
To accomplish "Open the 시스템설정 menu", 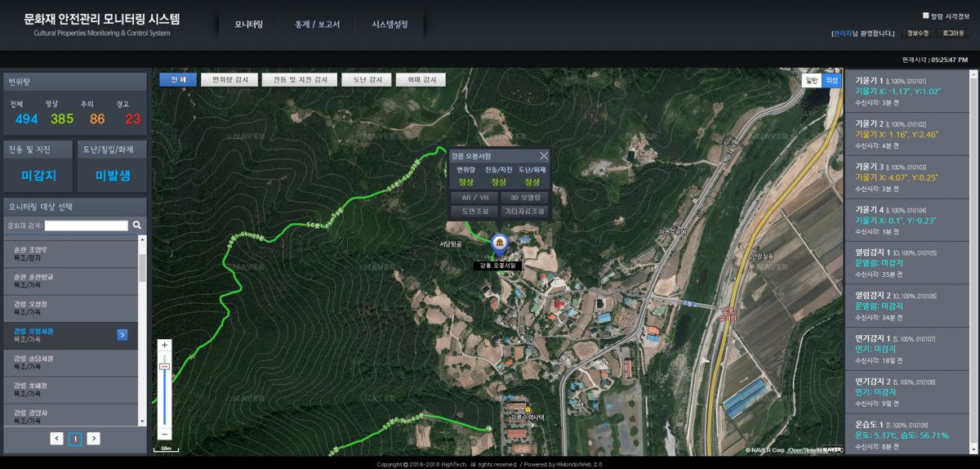I will pyautogui.click(x=390, y=25).
